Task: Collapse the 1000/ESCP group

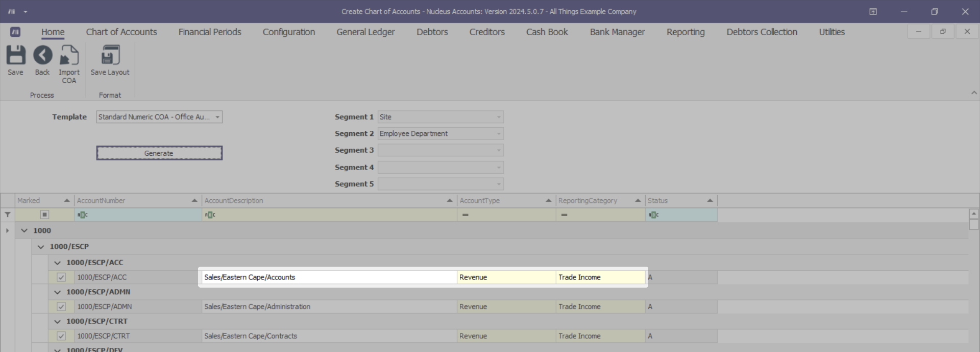Action: (x=41, y=247)
